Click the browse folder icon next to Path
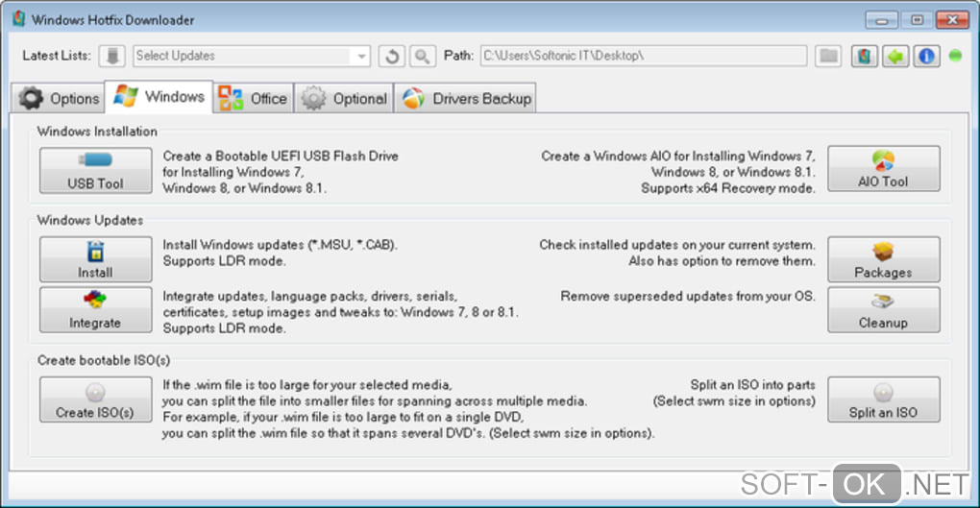The height and width of the screenshot is (508, 980). pyautogui.click(x=829, y=56)
